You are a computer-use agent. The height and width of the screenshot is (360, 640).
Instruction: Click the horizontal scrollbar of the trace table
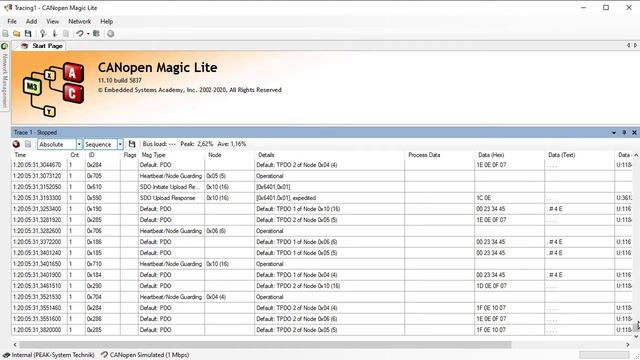pyautogui.click(x=265, y=345)
